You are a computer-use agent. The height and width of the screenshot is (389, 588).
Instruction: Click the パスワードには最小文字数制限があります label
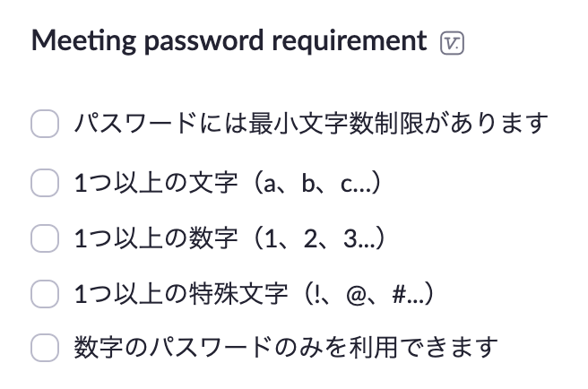(311, 123)
